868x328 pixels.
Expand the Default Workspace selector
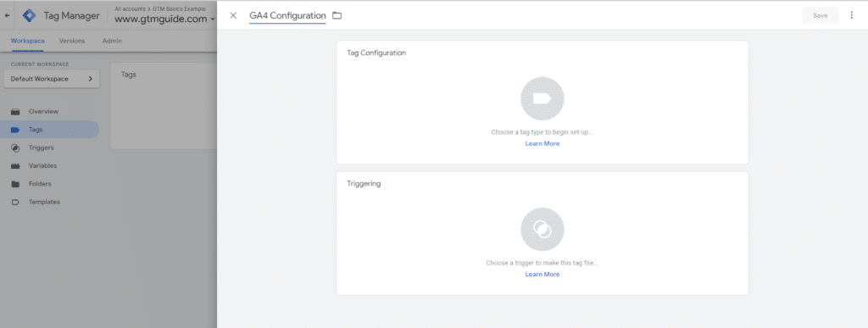pos(52,79)
